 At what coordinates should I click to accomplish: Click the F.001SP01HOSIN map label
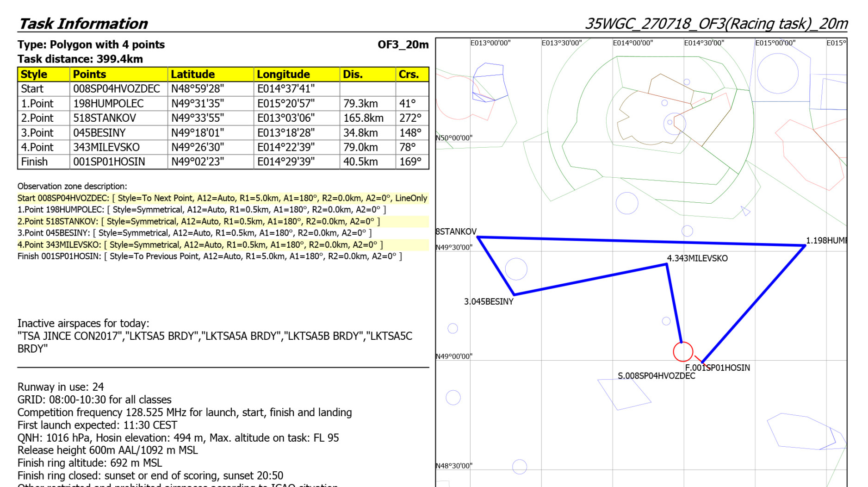tap(717, 368)
